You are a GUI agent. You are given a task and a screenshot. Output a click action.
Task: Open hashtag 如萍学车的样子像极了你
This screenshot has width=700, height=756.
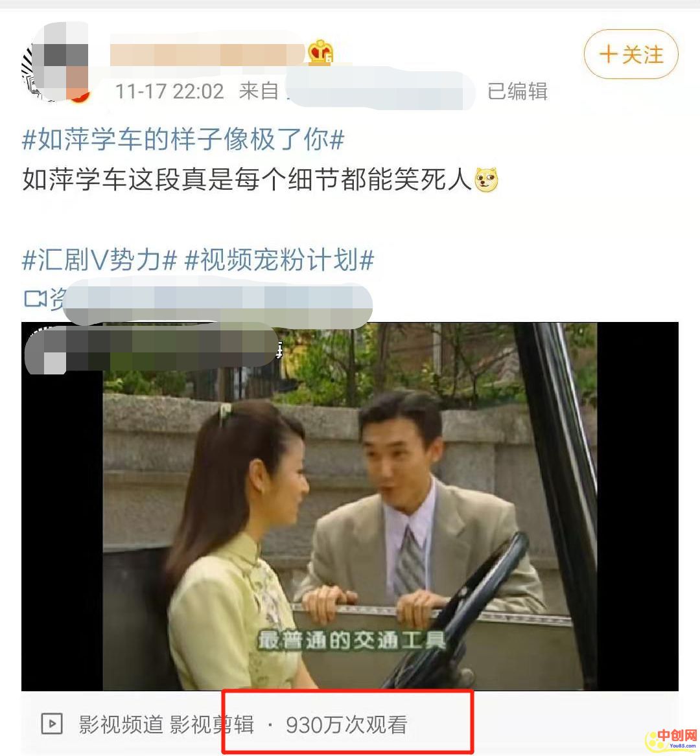[x=183, y=140]
